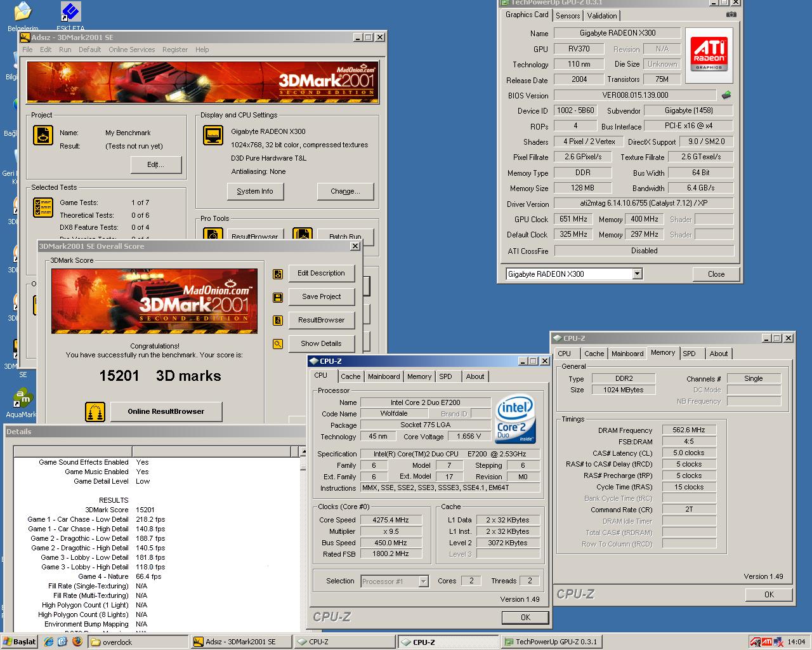Click the ATI tray icon in system tray
Image resolution: width=812 pixels, height=650 pixels.
767,642
